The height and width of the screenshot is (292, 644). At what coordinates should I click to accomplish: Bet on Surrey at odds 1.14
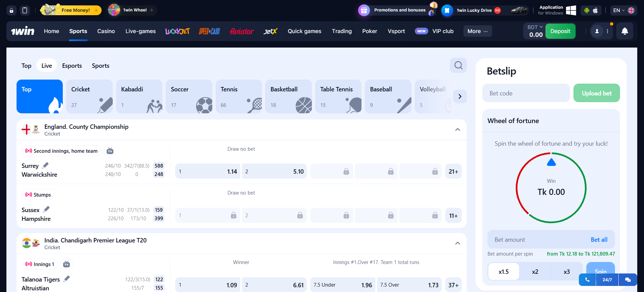[x=208, y=171]
